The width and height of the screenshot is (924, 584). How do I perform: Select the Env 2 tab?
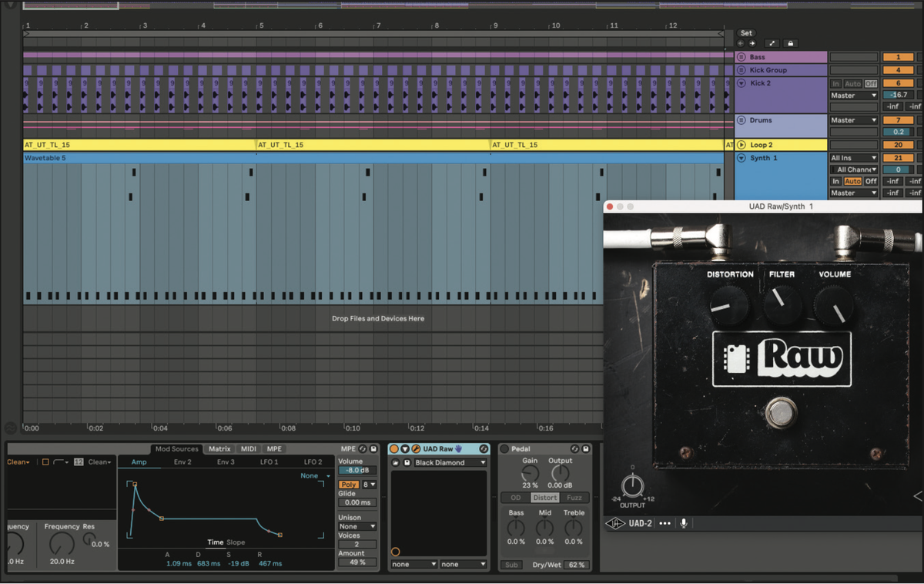[x=182, y=461]
